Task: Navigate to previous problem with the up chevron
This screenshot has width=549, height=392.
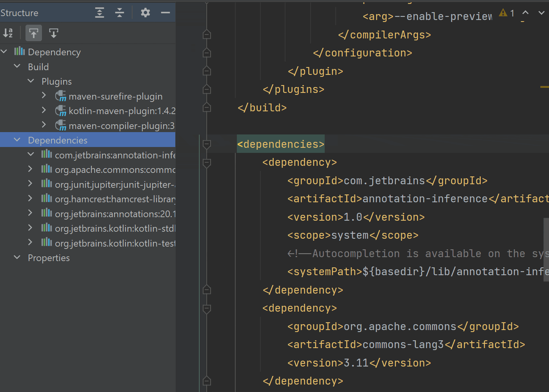Action: click(x=525, y=13)
